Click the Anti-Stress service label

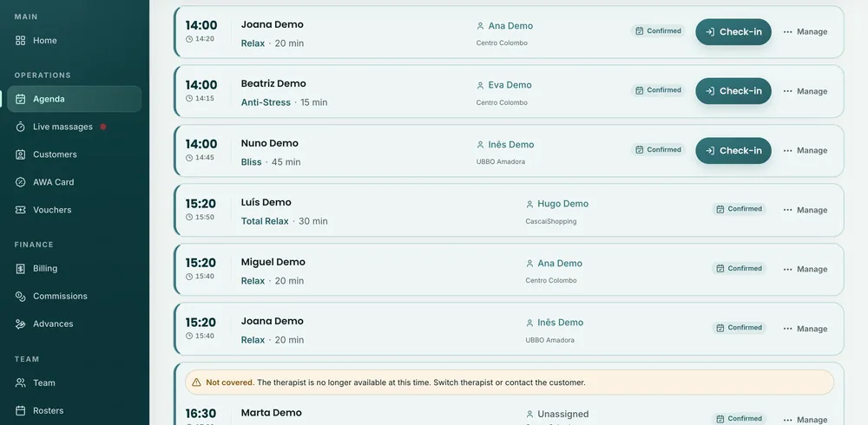(x=266, y=102)
